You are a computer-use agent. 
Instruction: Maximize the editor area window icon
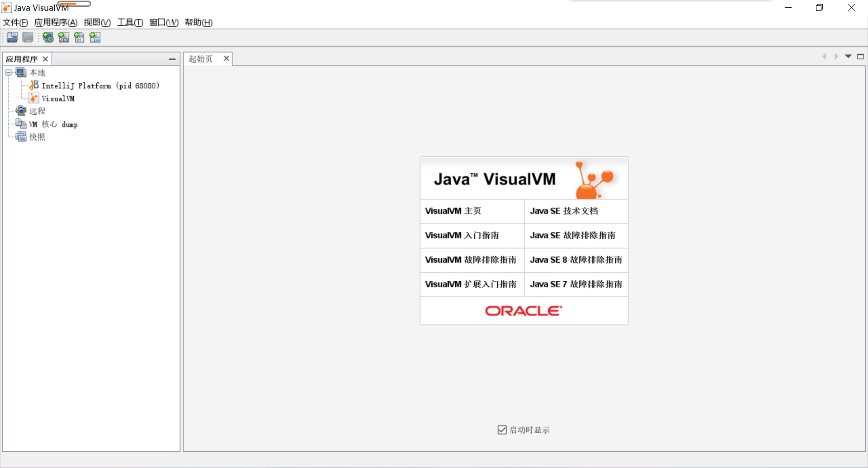[860, 57]
